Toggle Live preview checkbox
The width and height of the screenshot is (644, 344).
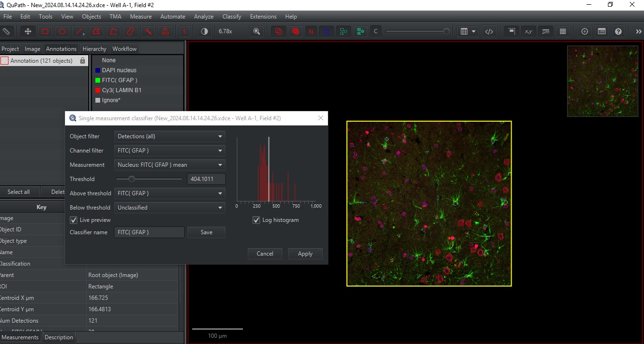coord(74,220)
